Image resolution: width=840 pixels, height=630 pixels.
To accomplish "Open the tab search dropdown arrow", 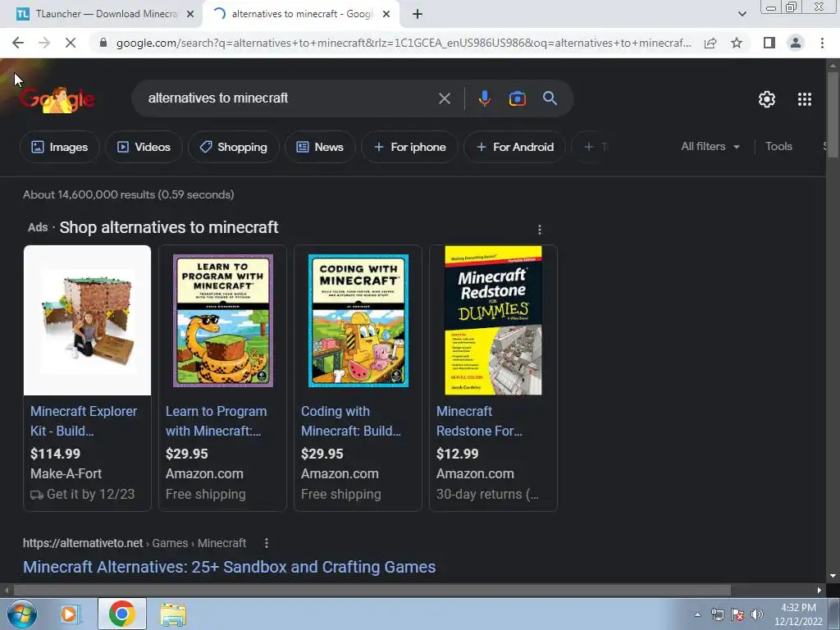I will tap(742, 14).
